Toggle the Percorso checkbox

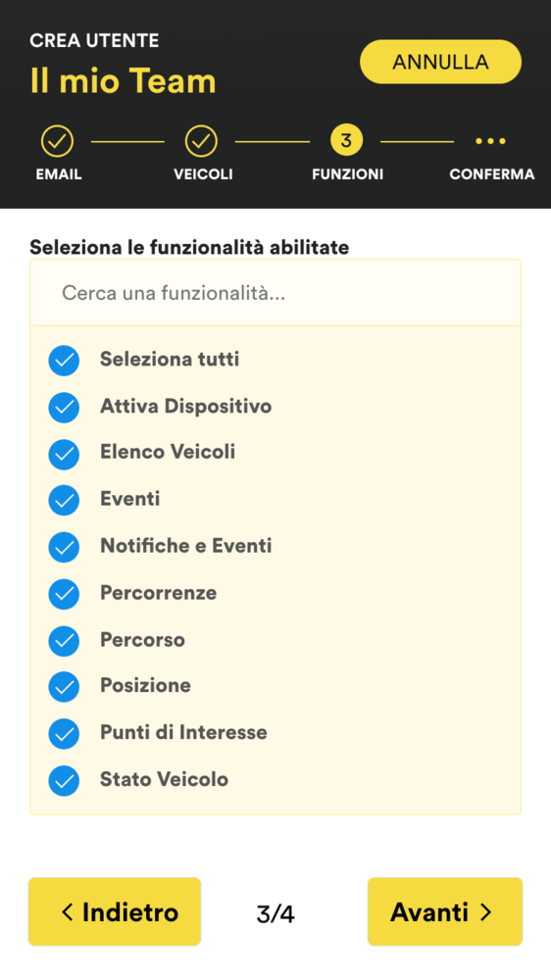[x=64, y=641]
